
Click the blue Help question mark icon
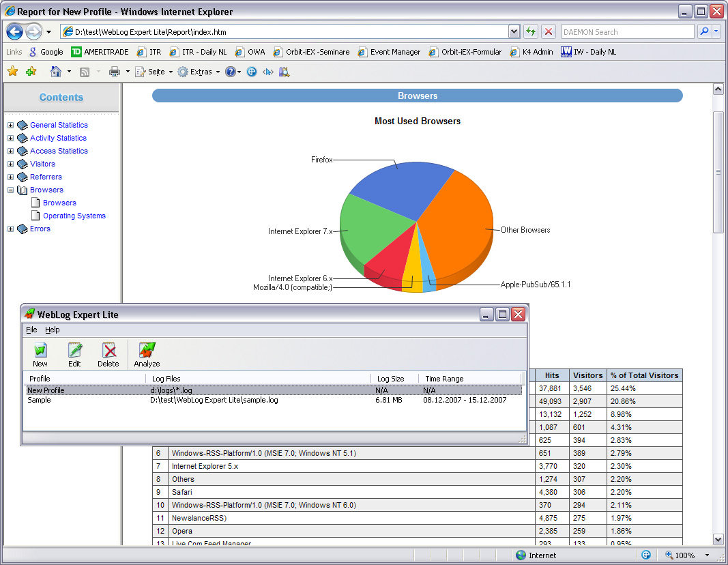pos(231,72)
